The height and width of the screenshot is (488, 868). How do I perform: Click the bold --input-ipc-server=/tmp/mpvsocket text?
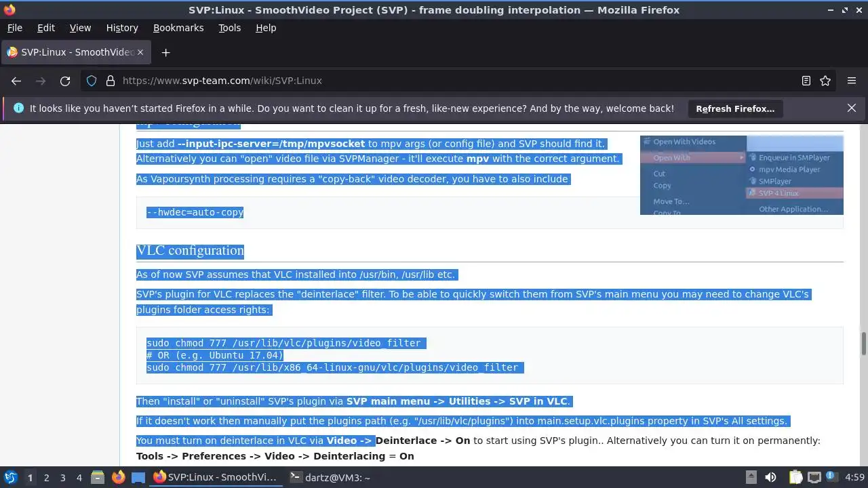tap(271, 144)
